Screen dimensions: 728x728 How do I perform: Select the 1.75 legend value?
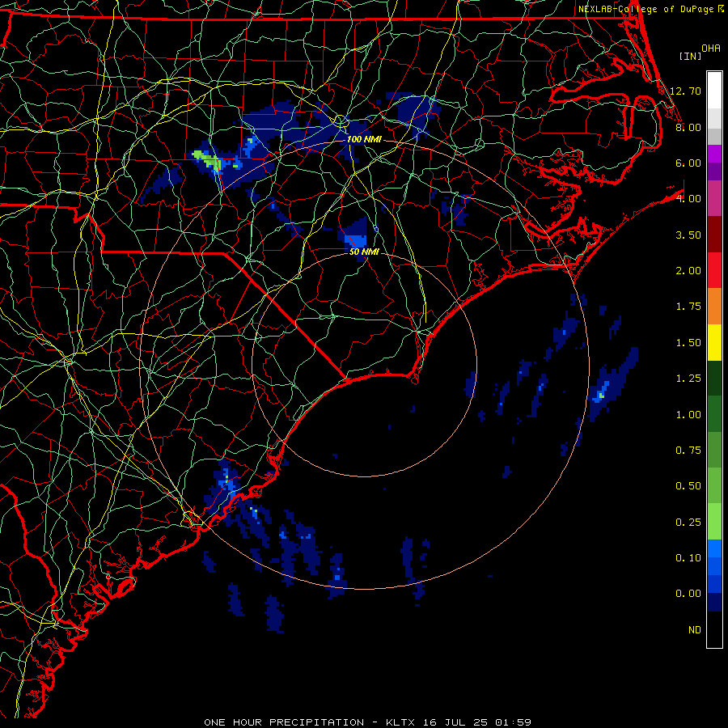click(688, 307)
